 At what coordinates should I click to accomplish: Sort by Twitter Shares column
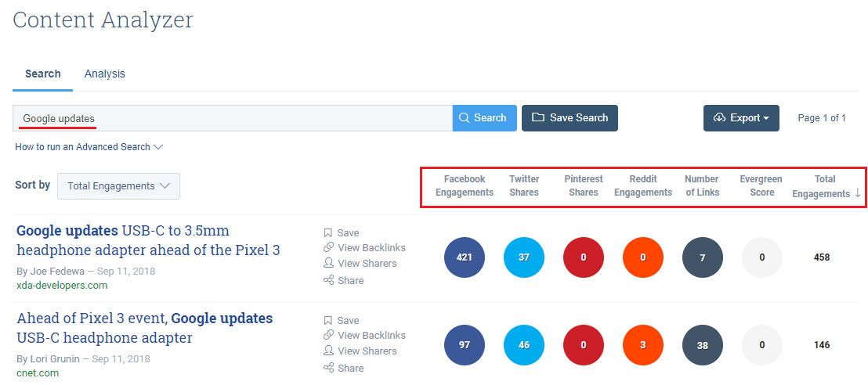(x=523, y=186)
